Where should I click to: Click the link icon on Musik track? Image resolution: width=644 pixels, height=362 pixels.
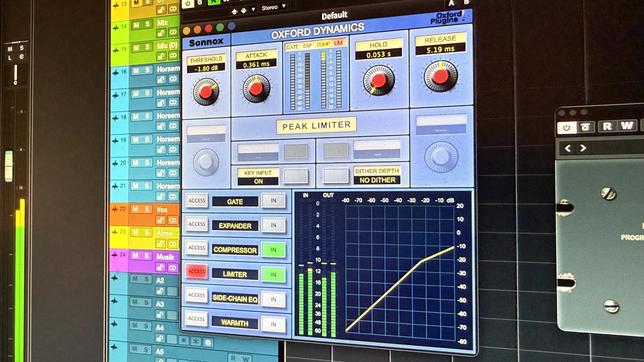point(172,268)
